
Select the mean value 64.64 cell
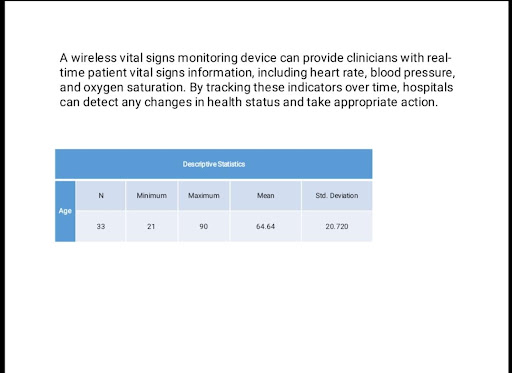pos(266,226)
